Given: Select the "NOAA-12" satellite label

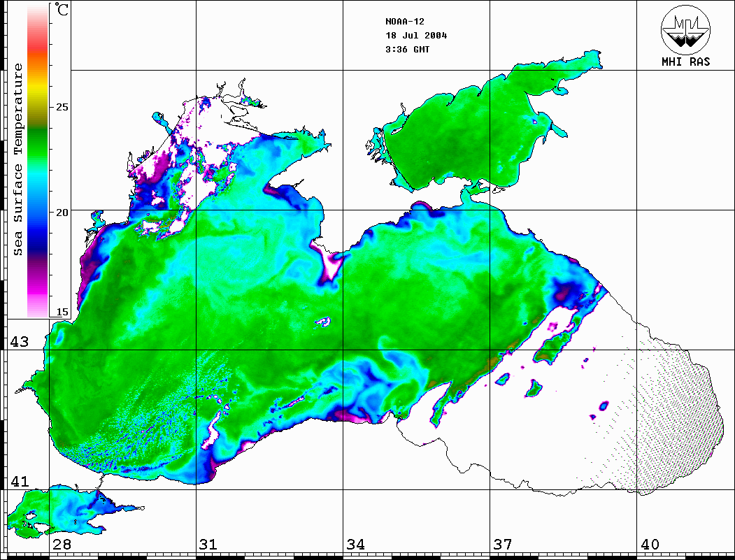Looking at the screenshot, I should pyautogui.click(x=404, y=22).
